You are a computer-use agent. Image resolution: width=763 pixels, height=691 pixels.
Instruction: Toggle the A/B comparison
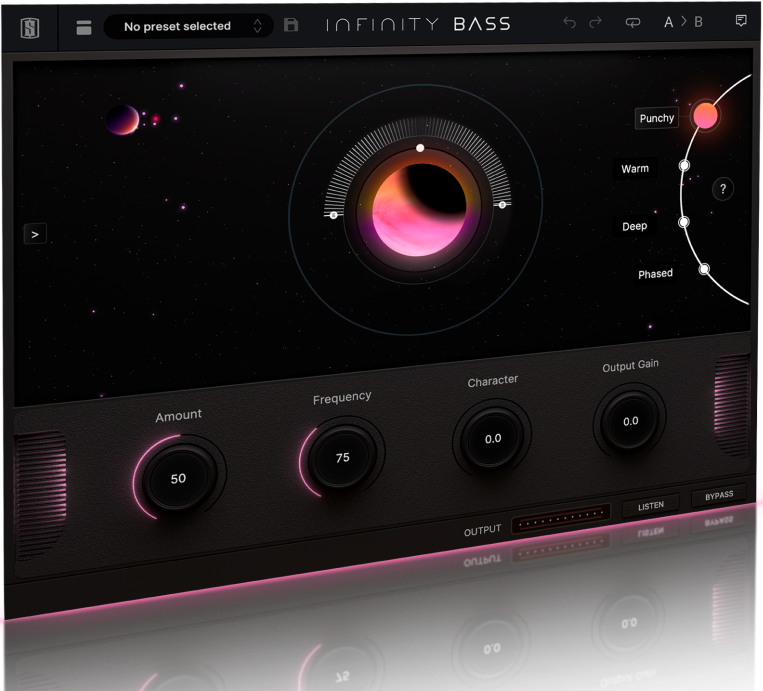point(684,23)
